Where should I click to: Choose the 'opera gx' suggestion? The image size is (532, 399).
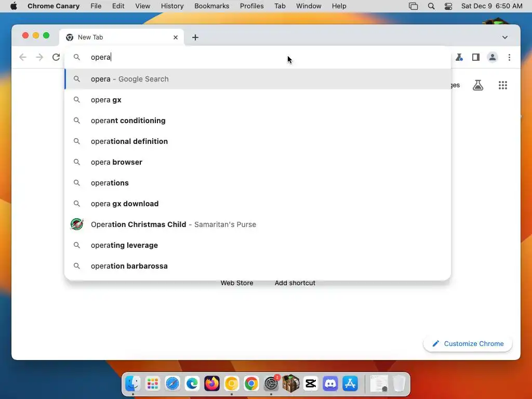258,100
